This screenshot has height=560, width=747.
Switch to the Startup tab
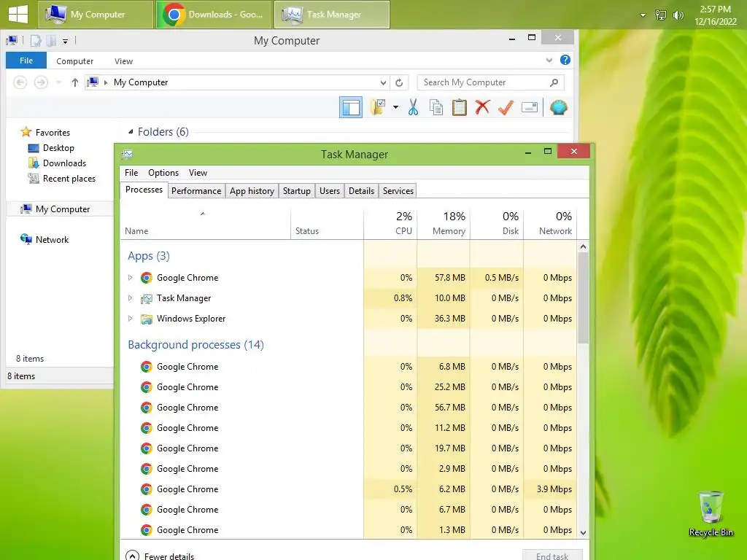pyautogui.click(x=297, y=191)
